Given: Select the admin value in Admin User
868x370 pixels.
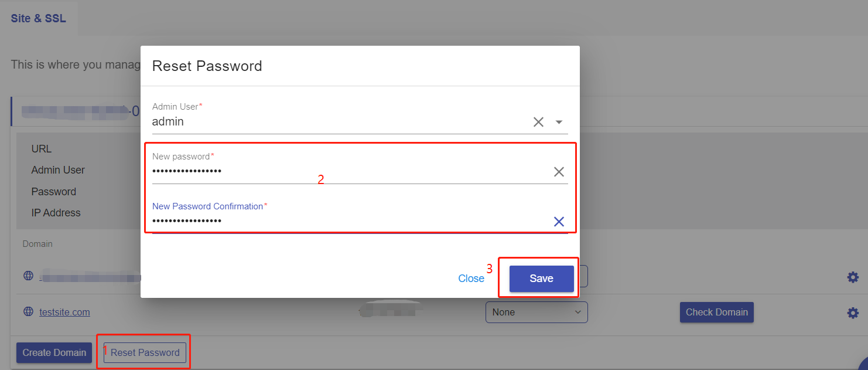Looking at the screenshot, I should pyautogui.click(x=168, y=122).
